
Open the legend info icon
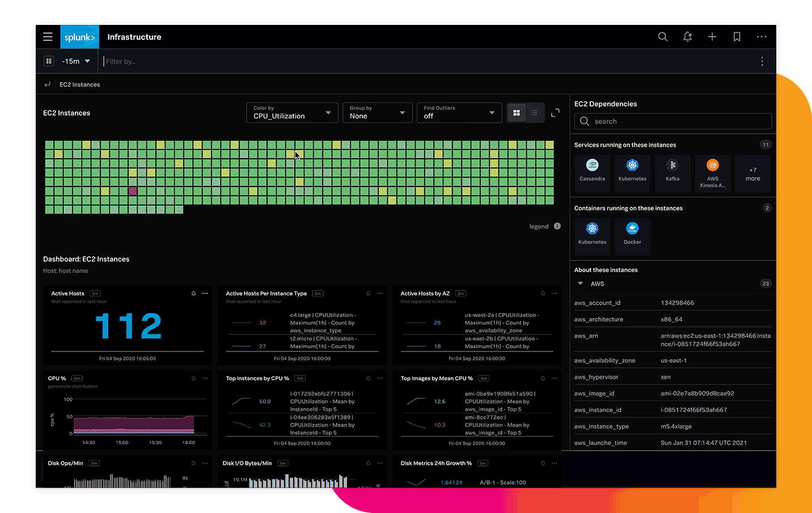pyautogui.click(x=557, y=226)
